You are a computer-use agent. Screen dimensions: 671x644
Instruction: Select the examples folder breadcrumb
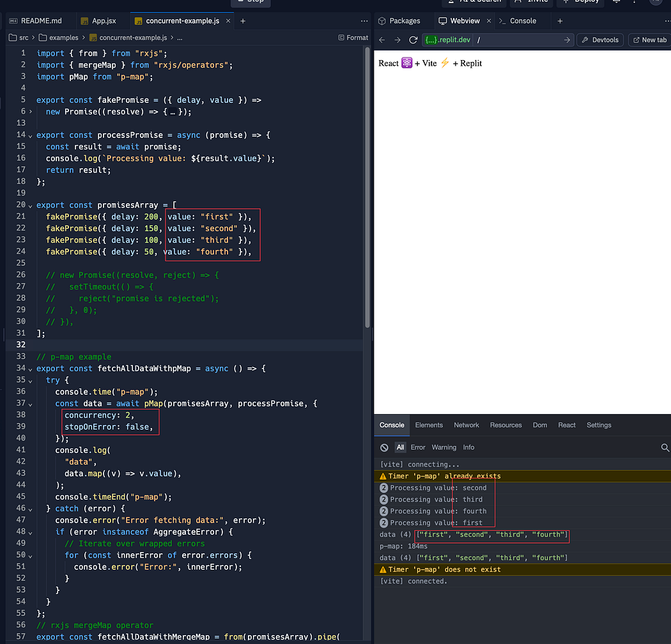coord(59,38)
